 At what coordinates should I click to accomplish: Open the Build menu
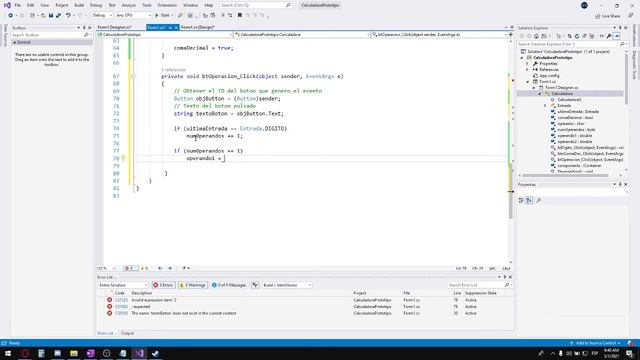[79, 5]
